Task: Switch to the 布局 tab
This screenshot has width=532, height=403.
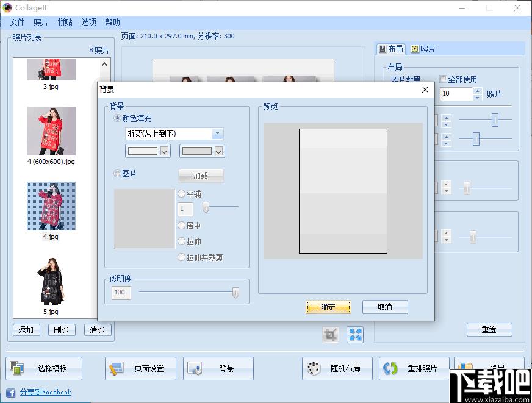Action: click(x=391, y=49)
